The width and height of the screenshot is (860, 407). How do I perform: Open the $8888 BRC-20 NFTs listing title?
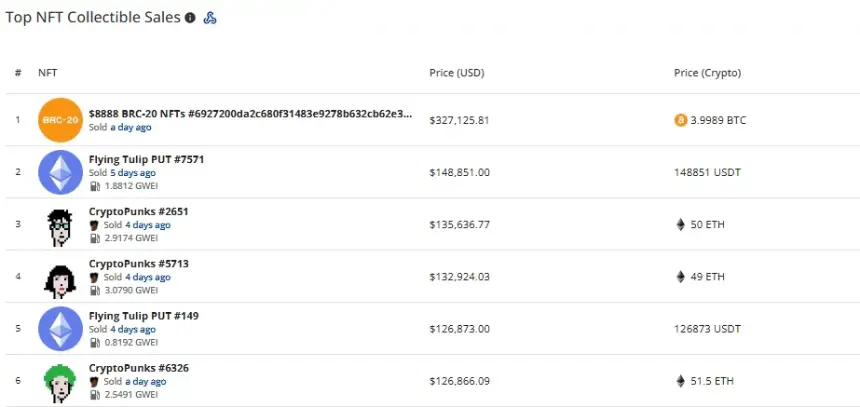coord(251,114)
